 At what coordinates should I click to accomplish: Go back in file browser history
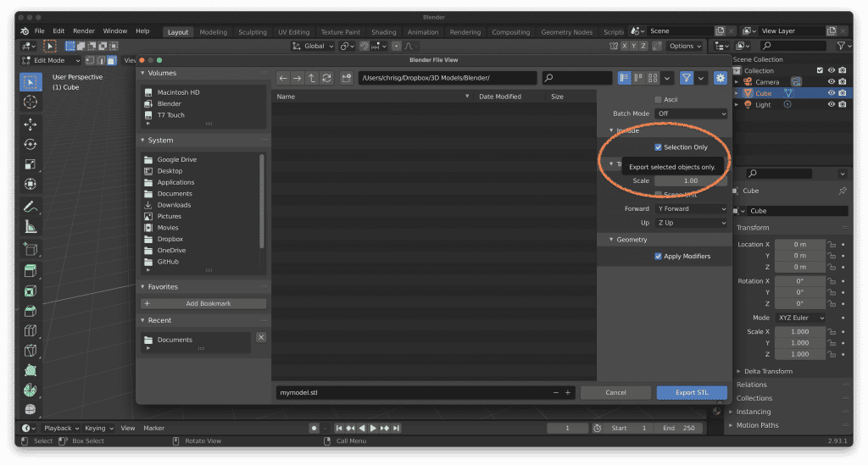(283, 78)
